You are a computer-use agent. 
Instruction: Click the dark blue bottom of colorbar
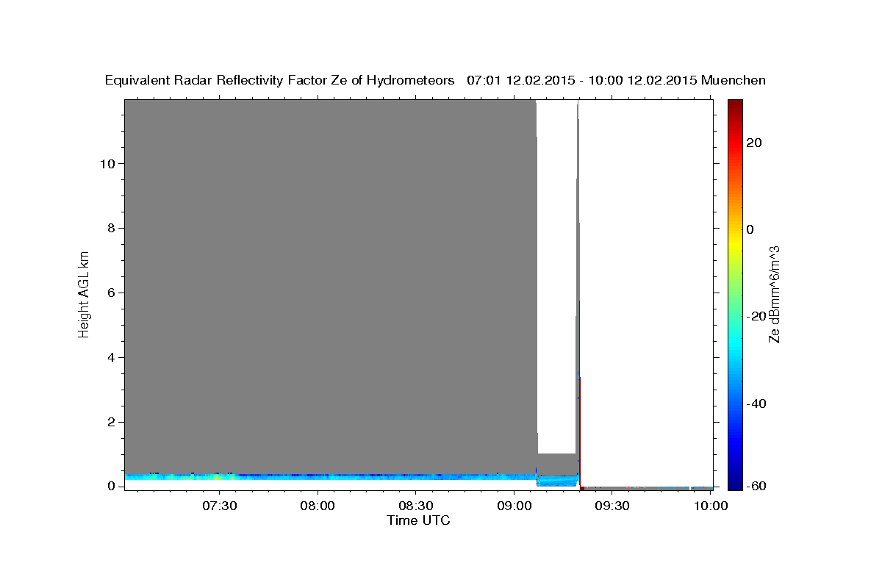coord(735,481)
